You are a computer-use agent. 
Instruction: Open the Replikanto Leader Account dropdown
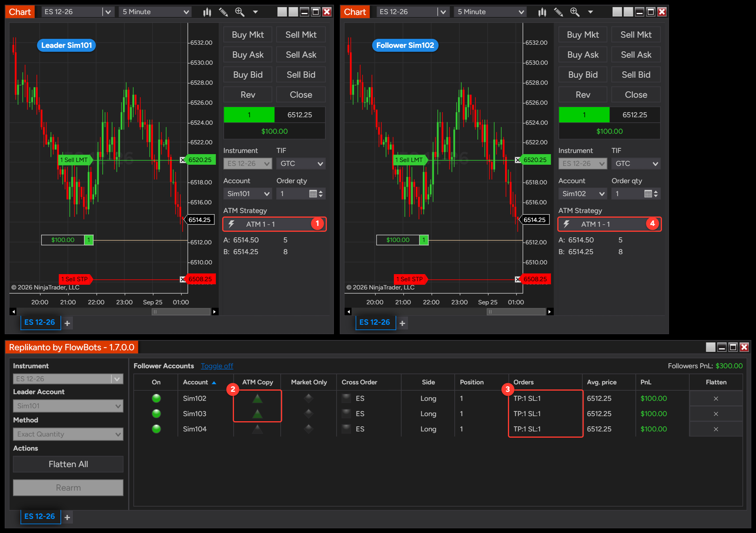point(68,406)
